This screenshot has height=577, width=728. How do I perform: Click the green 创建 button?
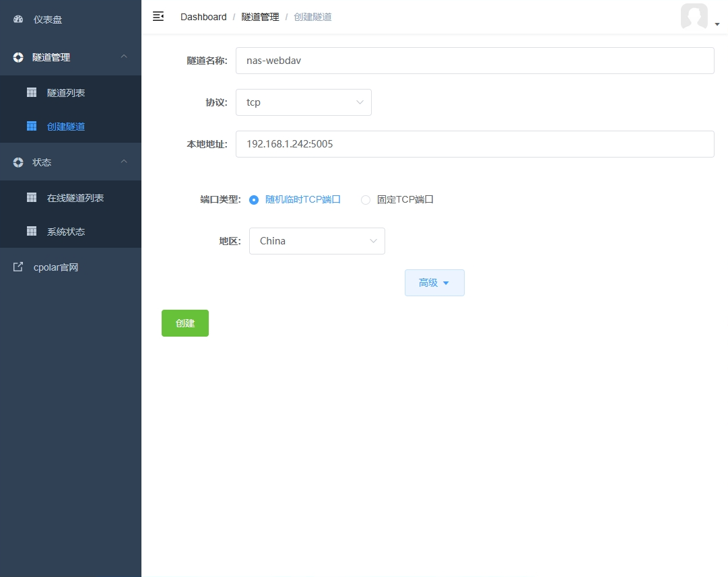(x=185, y=323)
